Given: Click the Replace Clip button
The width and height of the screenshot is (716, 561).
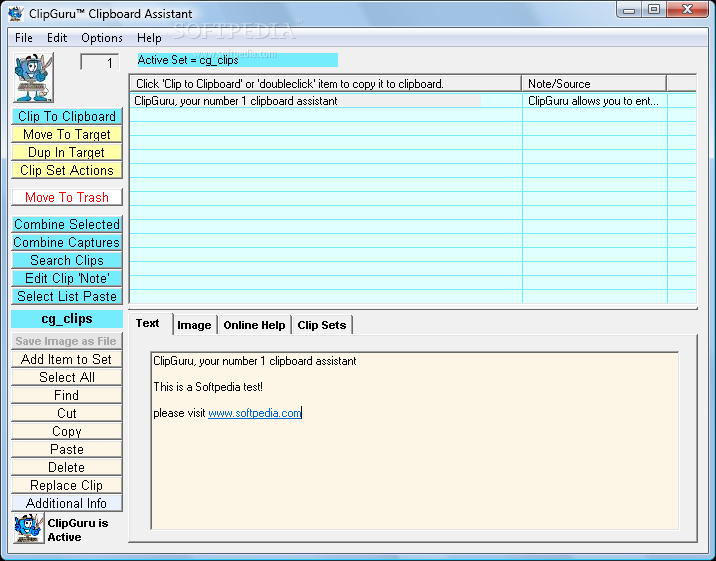Looking at the screenshot, I should (67, 485).
